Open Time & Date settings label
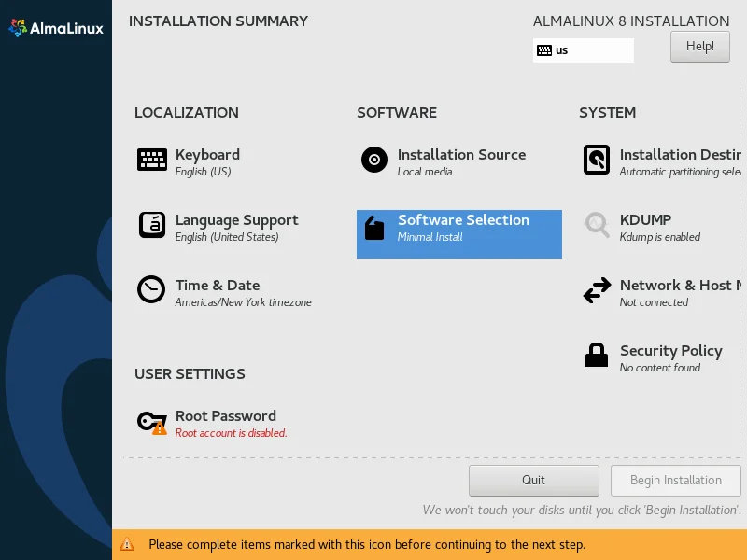 coord(218,286)
